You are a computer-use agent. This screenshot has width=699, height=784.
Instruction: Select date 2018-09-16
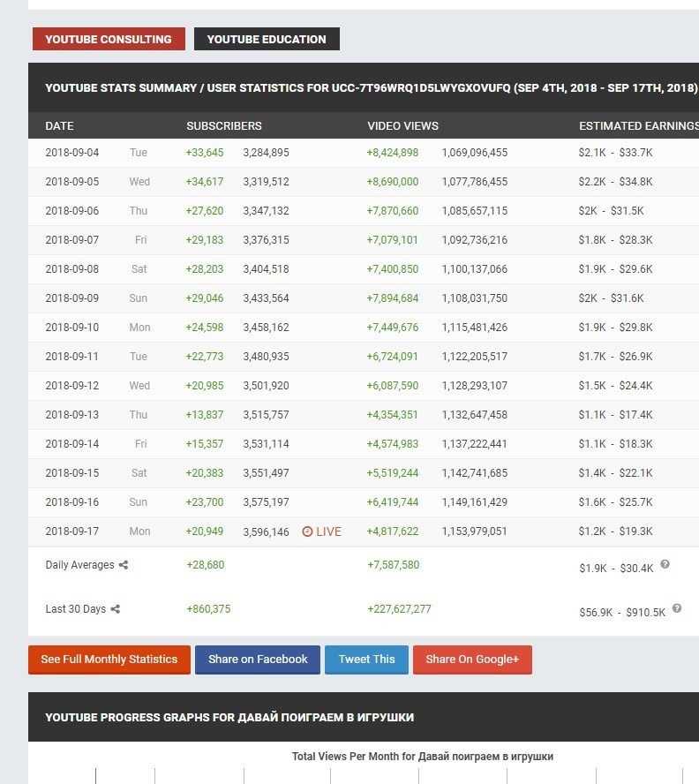(x=72, y=502)
